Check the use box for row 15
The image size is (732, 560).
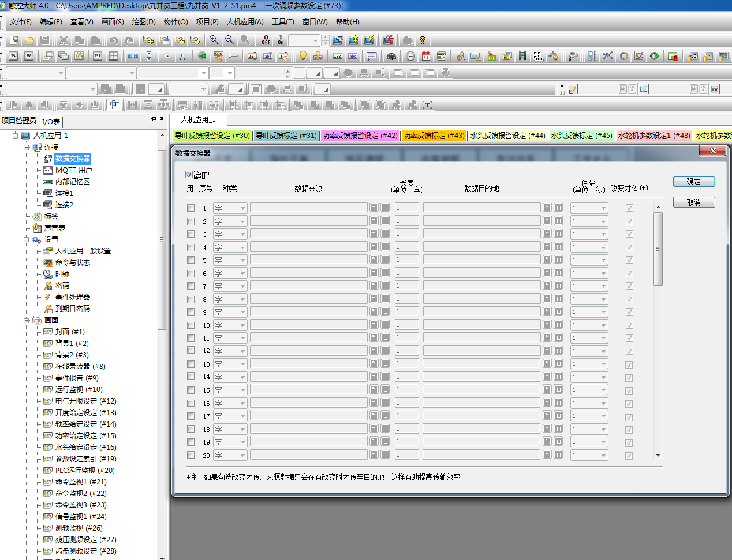pyautogui.click(x=191, y=390)
